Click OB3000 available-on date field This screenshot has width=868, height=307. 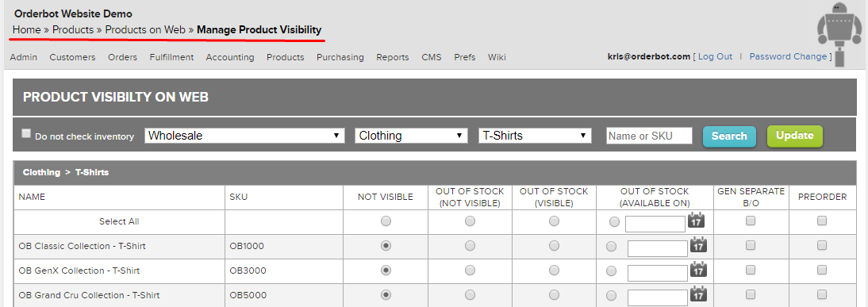click(x=658, y=273)
